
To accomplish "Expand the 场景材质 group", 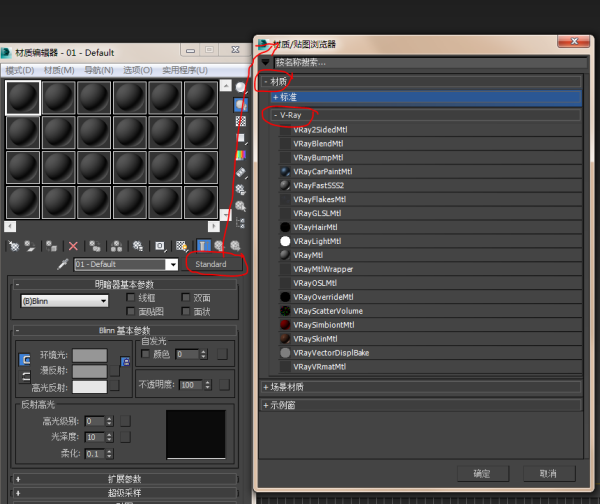I will 266,387.
